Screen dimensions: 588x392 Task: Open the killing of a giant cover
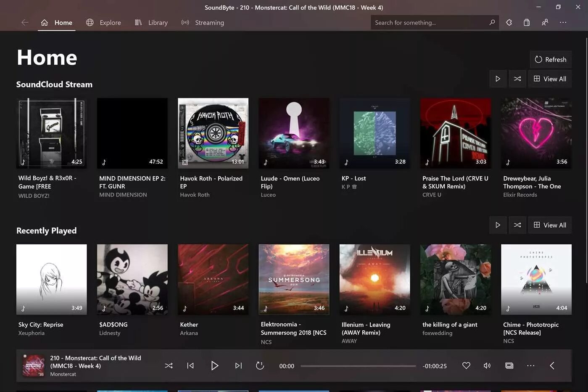[x=456, y=280]
